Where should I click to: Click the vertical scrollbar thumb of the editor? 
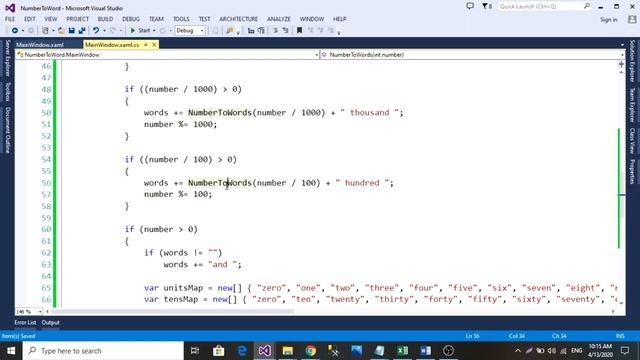(x=621, y=195)
